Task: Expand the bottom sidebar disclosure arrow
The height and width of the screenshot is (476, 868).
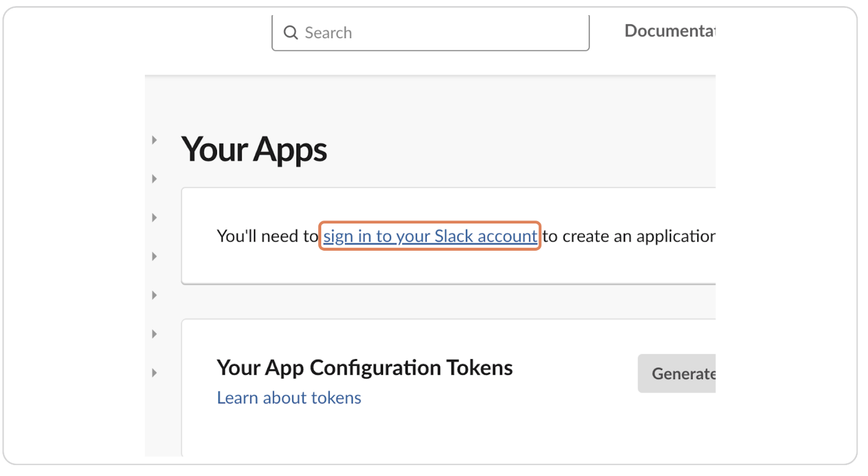Action: coord(153,372)
